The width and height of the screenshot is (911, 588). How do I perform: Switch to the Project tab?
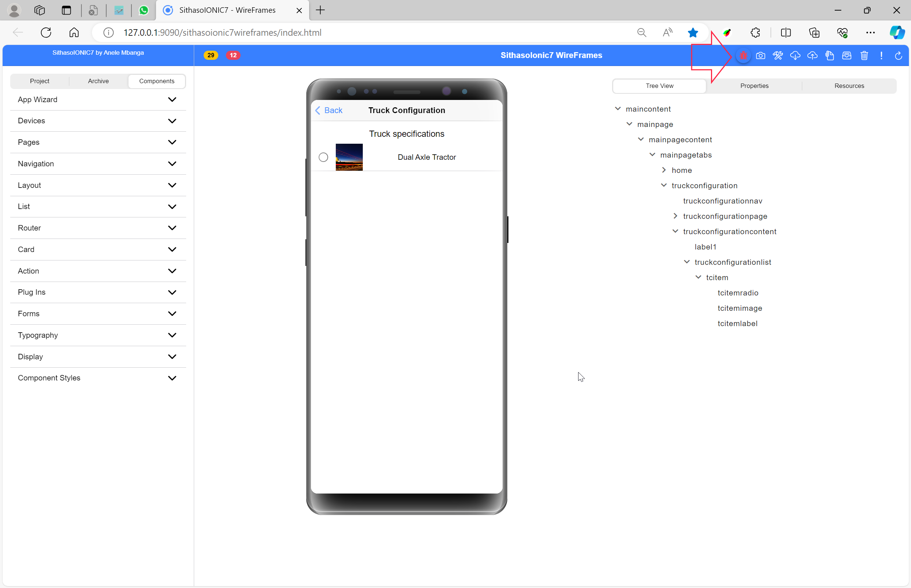(40, 81)
